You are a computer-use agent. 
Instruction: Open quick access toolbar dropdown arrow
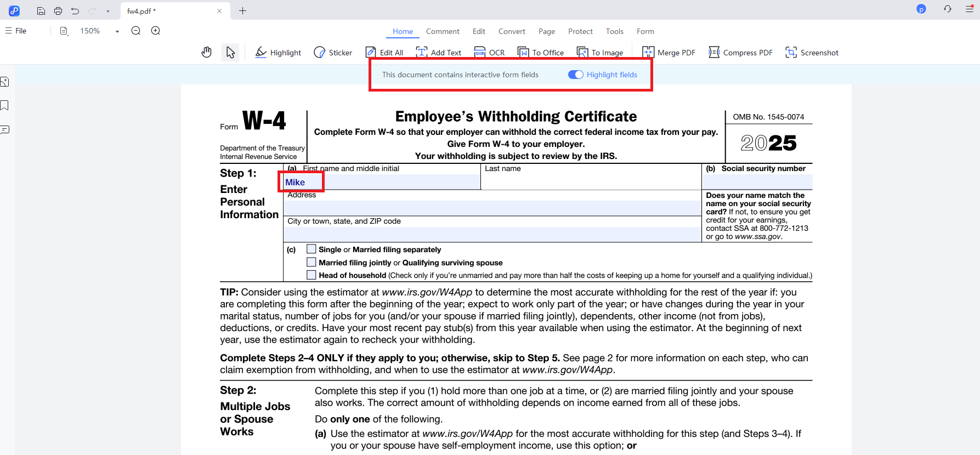click(108, 12)
